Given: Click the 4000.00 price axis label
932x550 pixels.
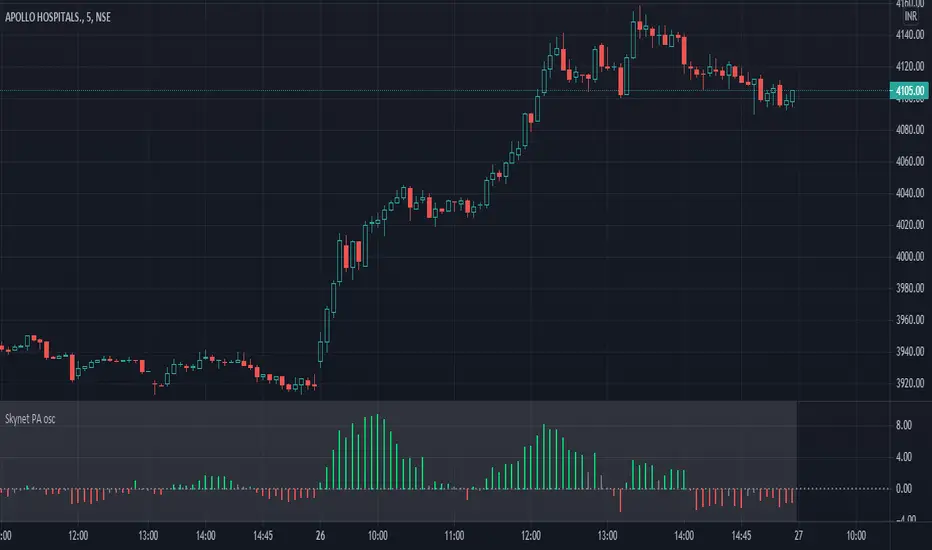Looking at the screenshot, I should click(x=909, y=257).
